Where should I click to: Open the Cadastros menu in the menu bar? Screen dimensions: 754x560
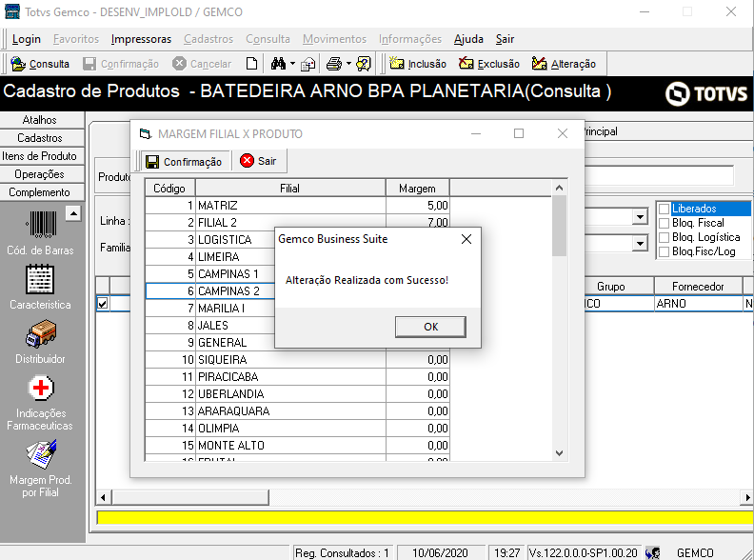tap(208, 39)
